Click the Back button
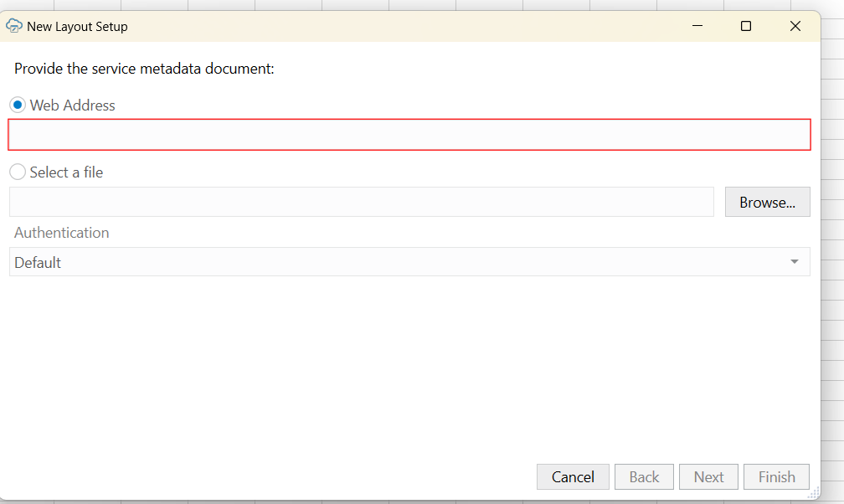The image size is (844, 504). (644, 477)
